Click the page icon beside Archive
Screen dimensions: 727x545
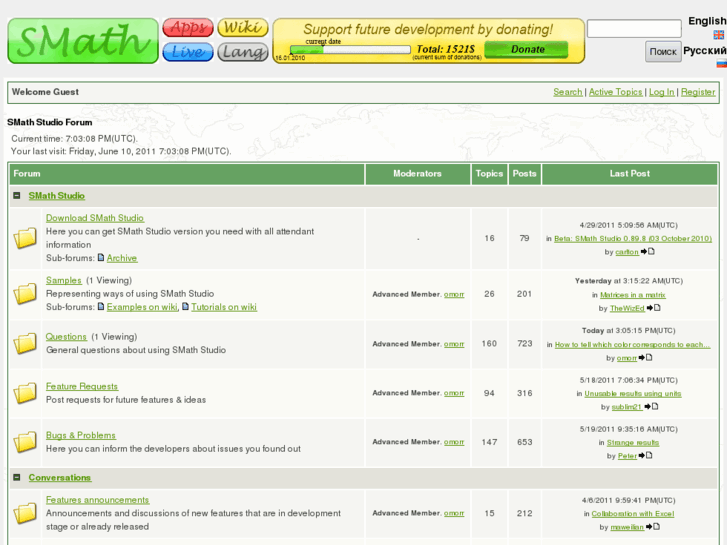tap(101, 257)
